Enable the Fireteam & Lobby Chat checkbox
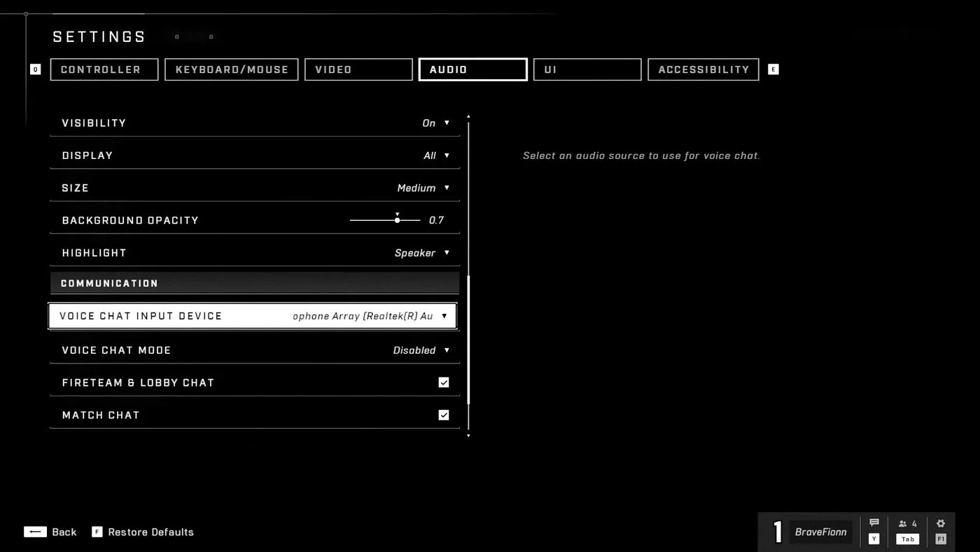The height and width of the screenshot is (552, 980). point(444,382)
